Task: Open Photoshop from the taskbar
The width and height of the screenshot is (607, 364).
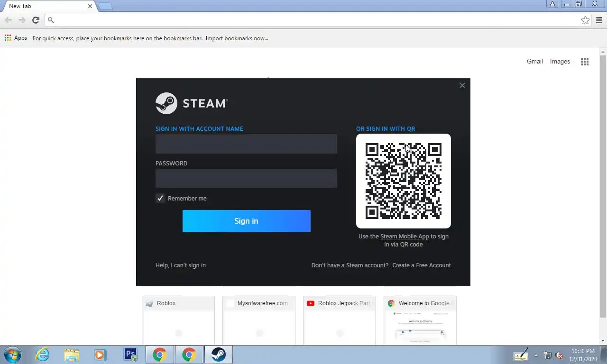Action: [130, 355]
